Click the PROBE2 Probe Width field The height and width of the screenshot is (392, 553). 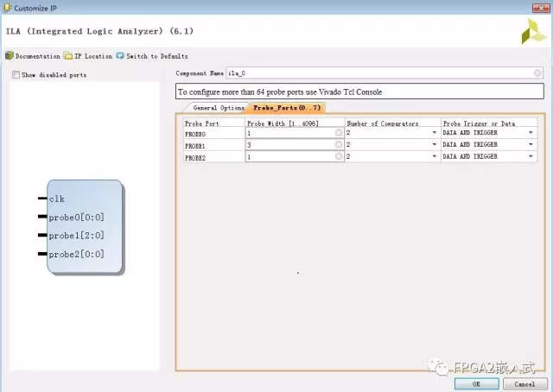294,156
